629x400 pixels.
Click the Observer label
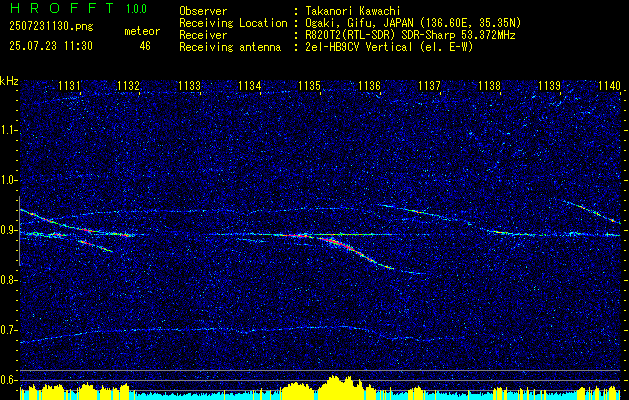(x=203, y=11)
